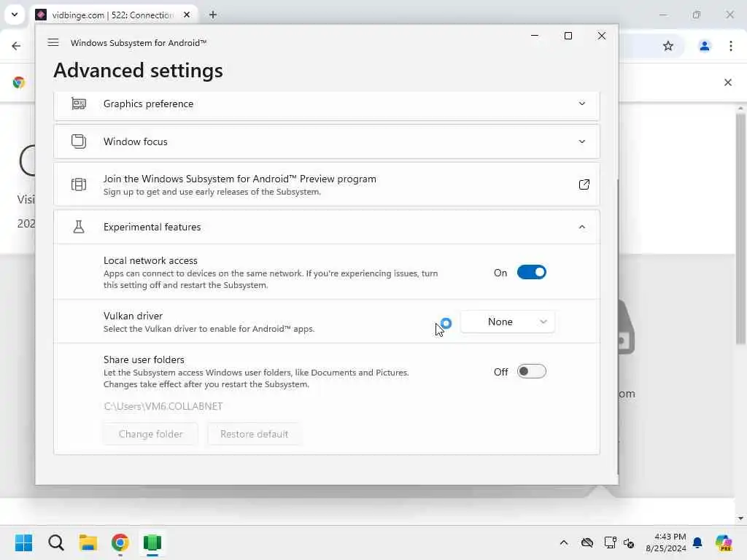Click the Window focus icon
The image size is (747, 560).
point(79,141)
